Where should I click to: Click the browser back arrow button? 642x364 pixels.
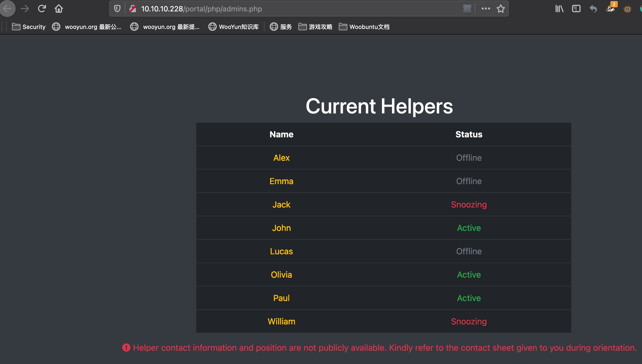tap(7, 9)
